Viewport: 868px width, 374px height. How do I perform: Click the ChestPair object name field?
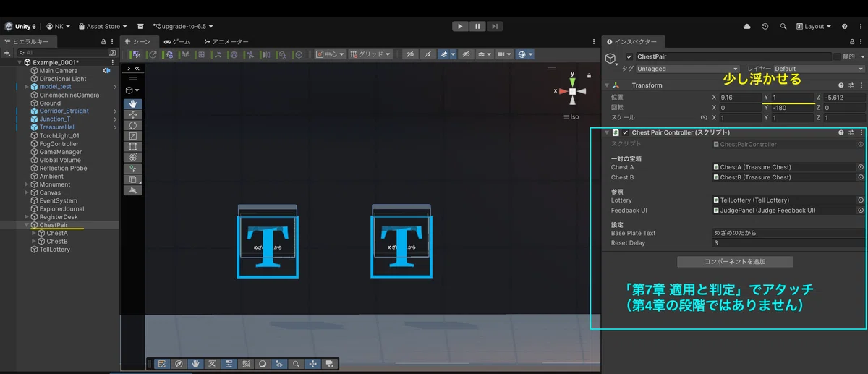(x=733, y=56)
